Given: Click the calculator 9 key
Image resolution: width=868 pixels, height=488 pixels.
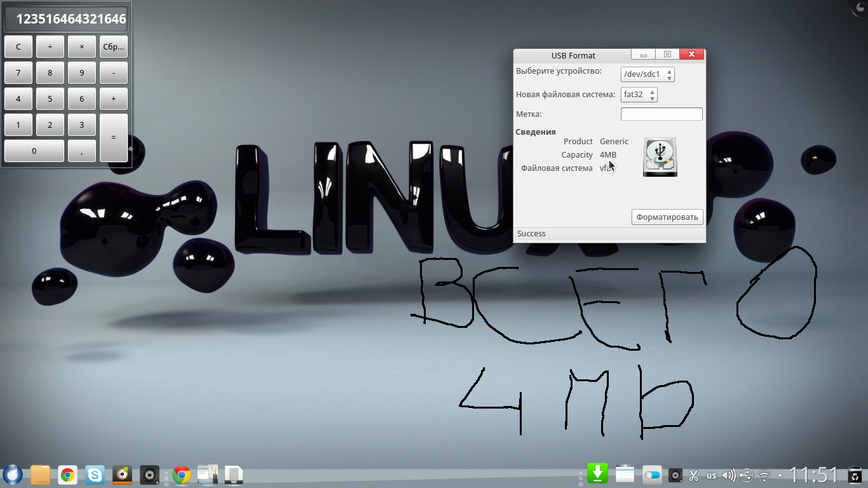Looking at the screenshot, I should pos(82,72).
